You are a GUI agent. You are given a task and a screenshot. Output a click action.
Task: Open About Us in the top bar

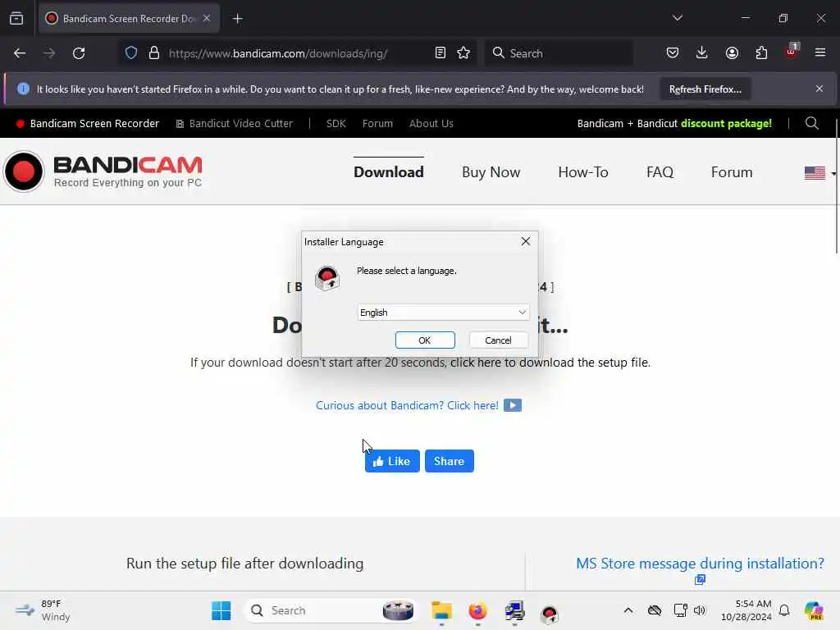click(x=431, y=124)
